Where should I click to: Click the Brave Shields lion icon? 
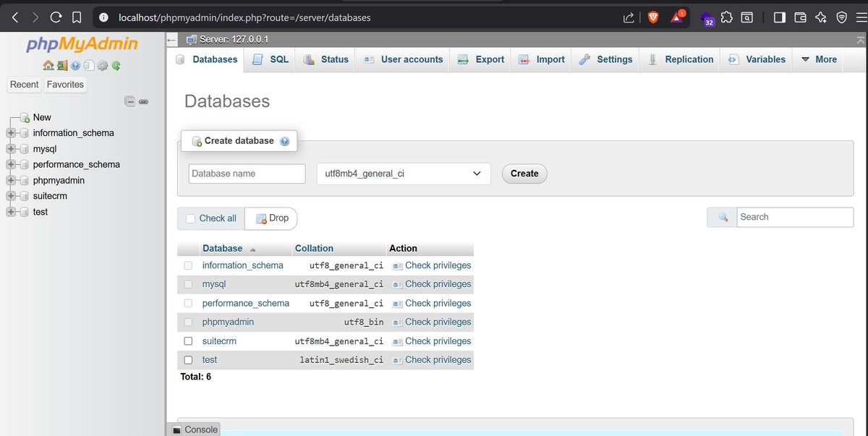[653, 17]
